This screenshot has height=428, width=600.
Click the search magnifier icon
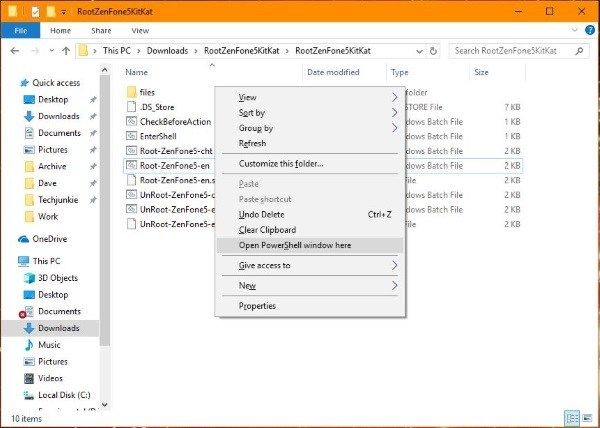click(579, 51)
